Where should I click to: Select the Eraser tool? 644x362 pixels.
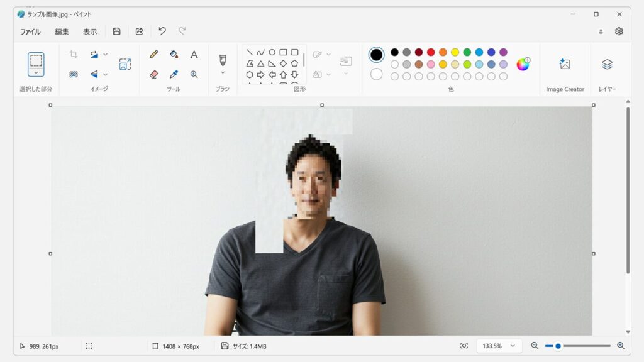[x=153, y=74]
